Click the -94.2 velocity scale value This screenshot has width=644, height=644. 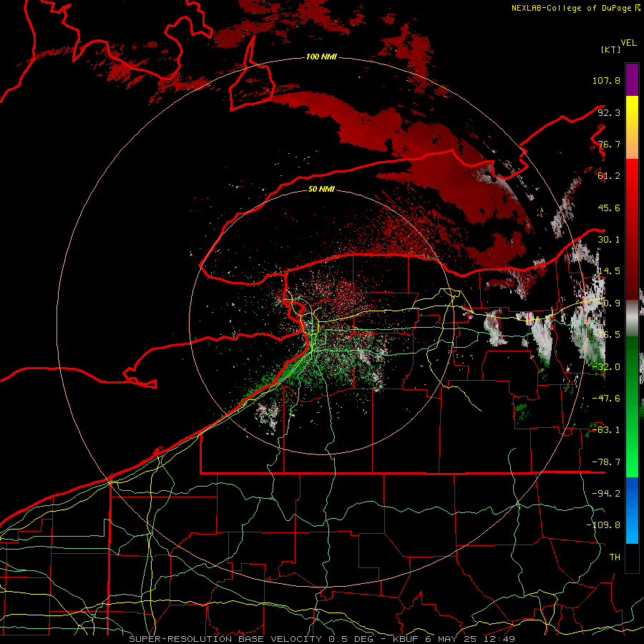606,494
